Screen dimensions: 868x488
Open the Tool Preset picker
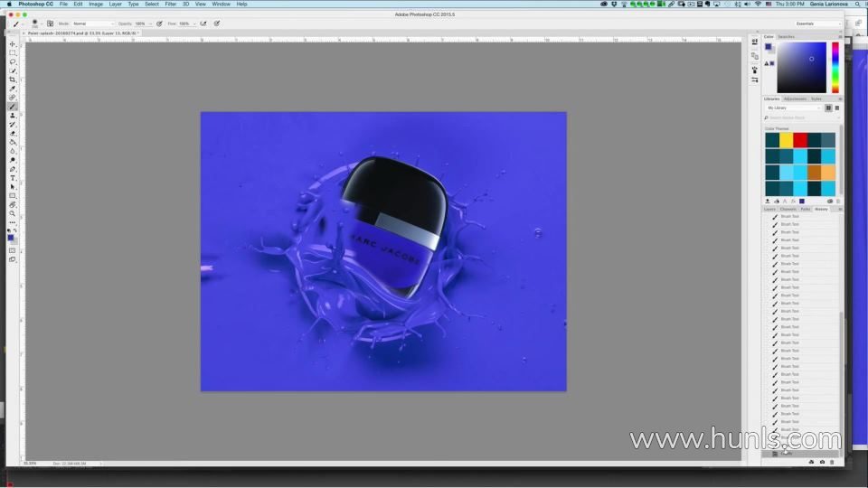click(18, 23)
